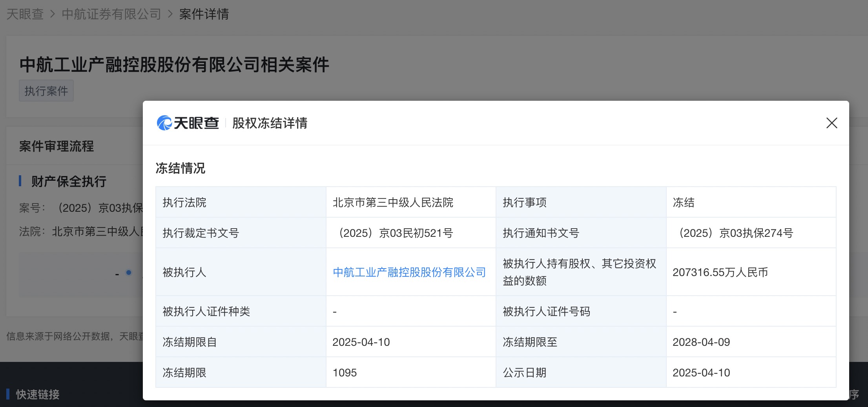
Task: Click the first breadcrumb chevron after 天眼查
Action: pos(53,15)
